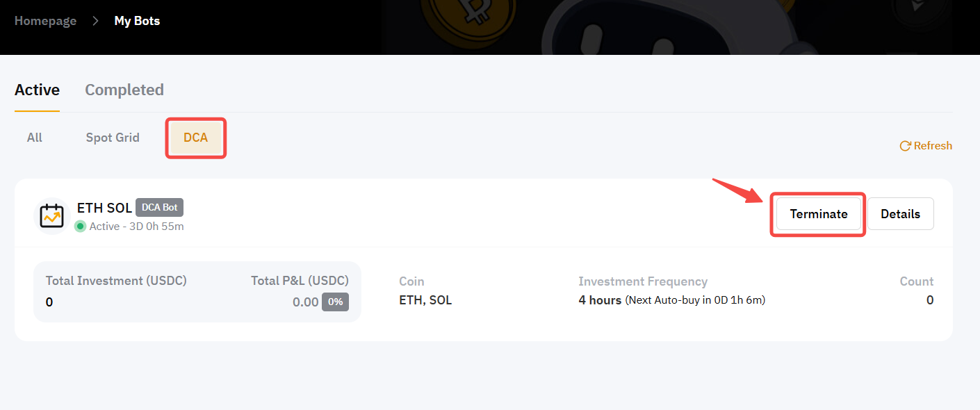Click the green active status dot

click(80, 226)
